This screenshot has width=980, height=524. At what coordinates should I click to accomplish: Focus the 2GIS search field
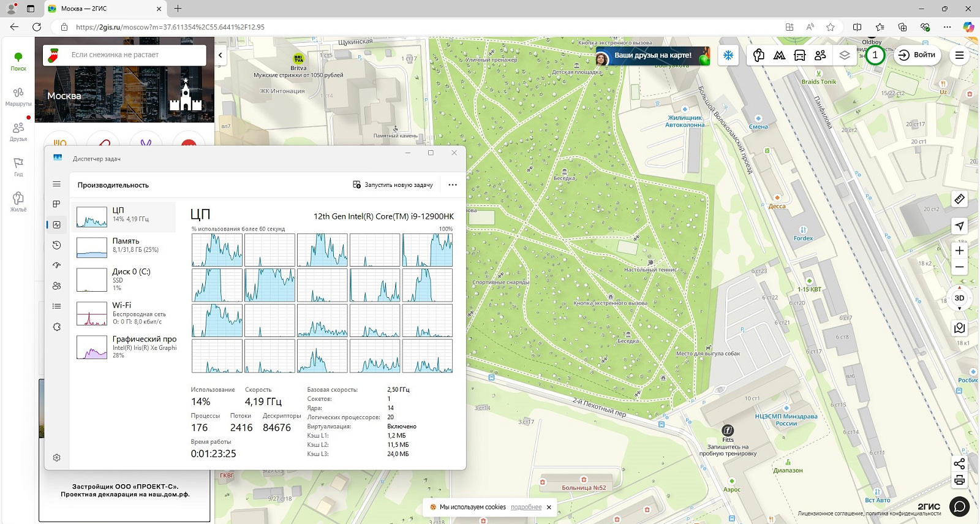[125, 55]
